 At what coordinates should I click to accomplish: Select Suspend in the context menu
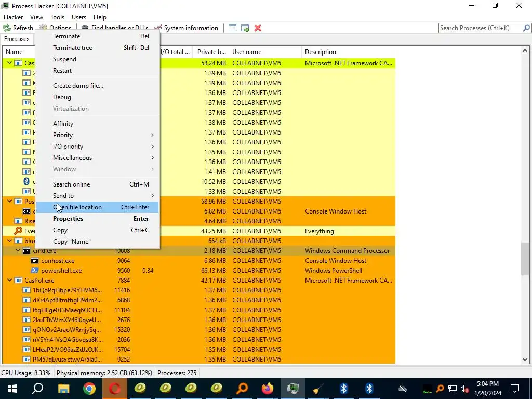(x=97, y=59)
